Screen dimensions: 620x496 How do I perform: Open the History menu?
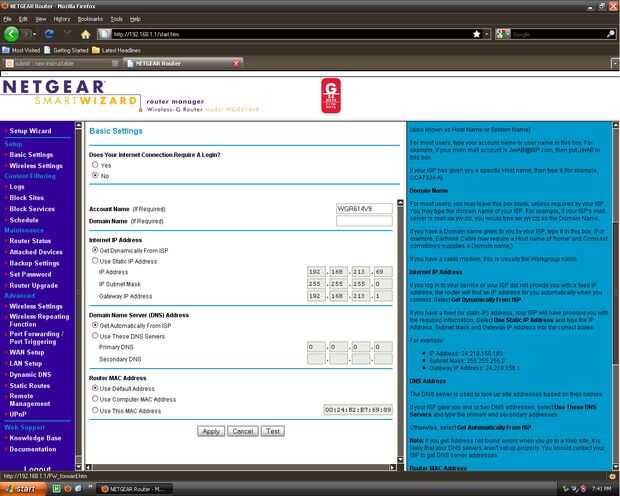(62, 19)
